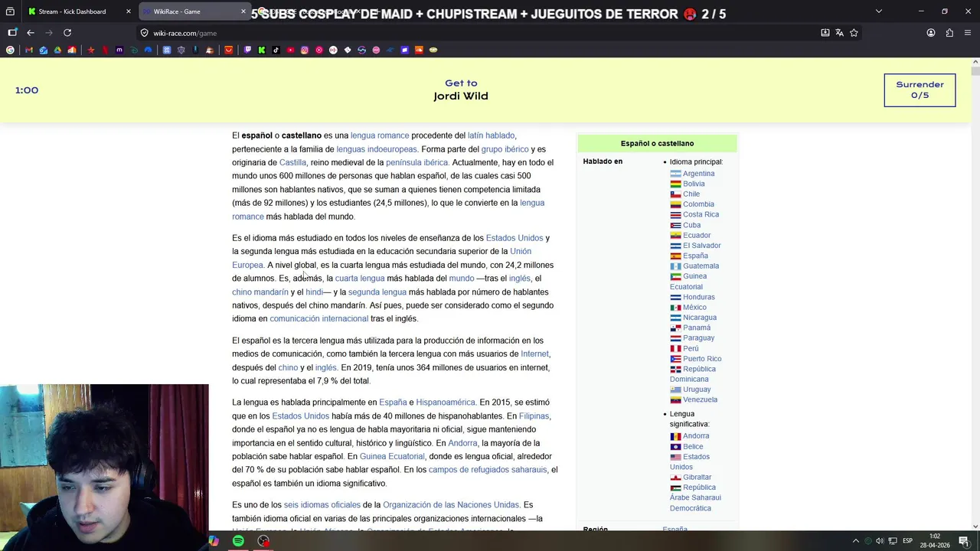Open Puerto Rico in the infobox list

pos(702,358)
